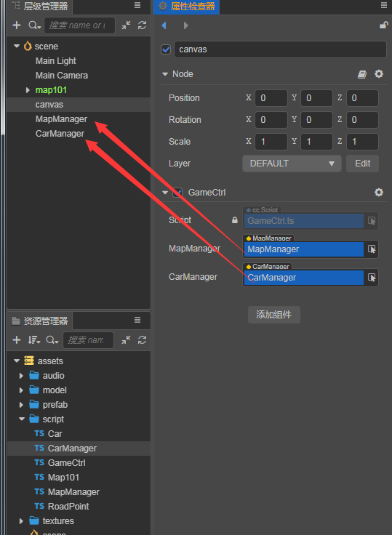This screenshot has height=535, width=392.
Task: Go back using the inspector left arrow
Action: click(x=164, y=25)
